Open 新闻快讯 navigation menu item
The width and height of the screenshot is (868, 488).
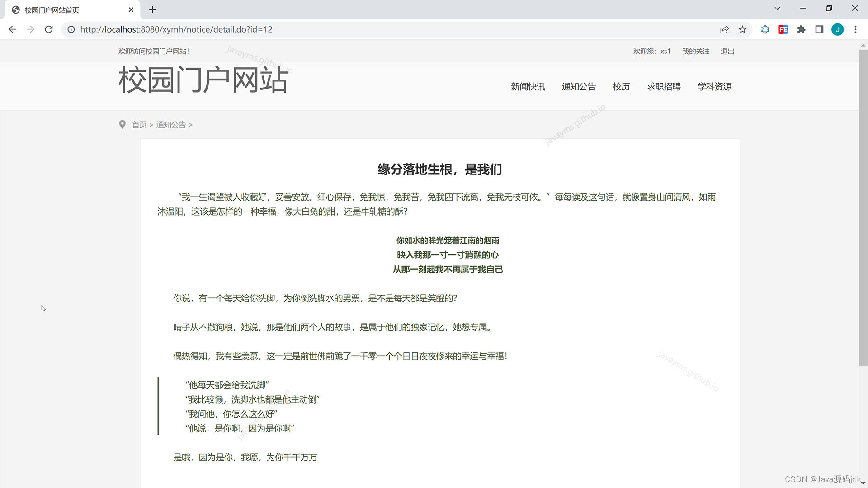click(x=528, y=87)
